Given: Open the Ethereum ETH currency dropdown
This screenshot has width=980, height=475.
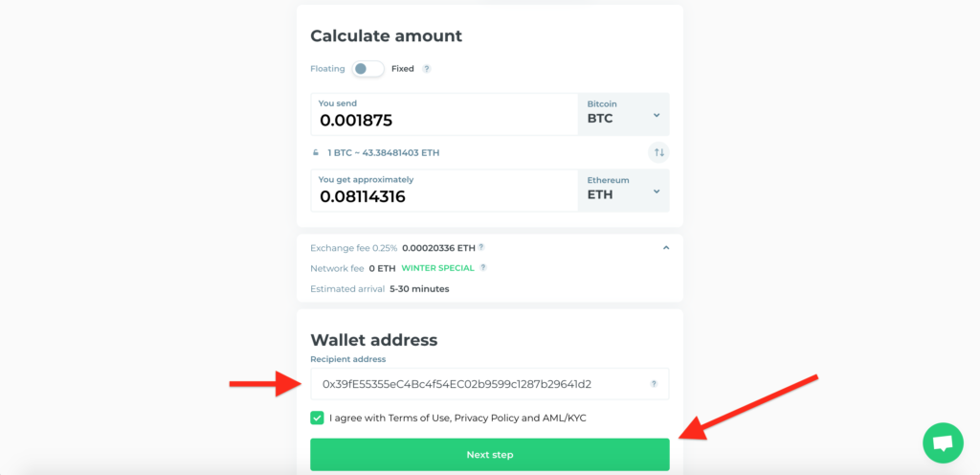Looking at the screenshot, I should (x=623, y=191).
